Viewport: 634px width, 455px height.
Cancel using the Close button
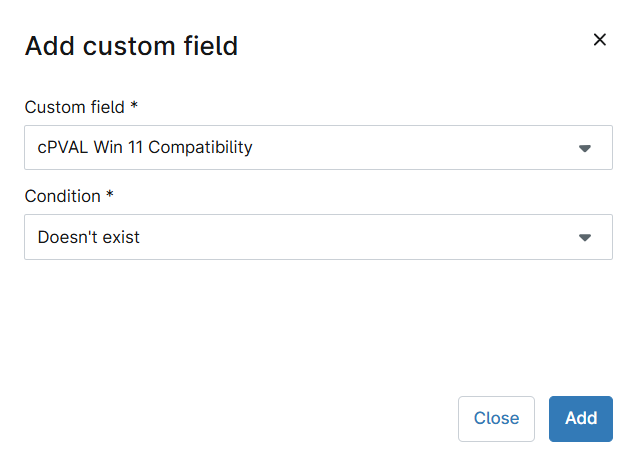(x=496, y=419)
